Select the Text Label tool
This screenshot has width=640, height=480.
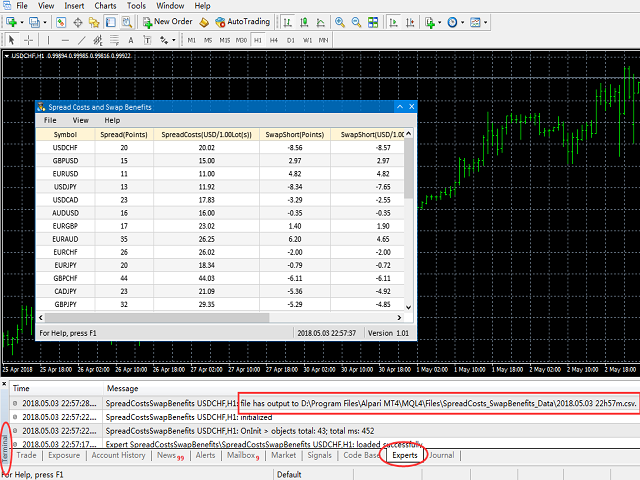[147, 40]
